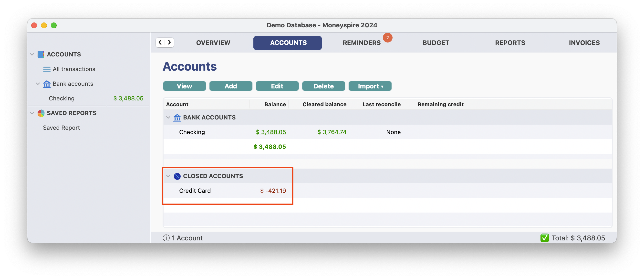Click the Accounts notebook icon in sidebar

41,54
